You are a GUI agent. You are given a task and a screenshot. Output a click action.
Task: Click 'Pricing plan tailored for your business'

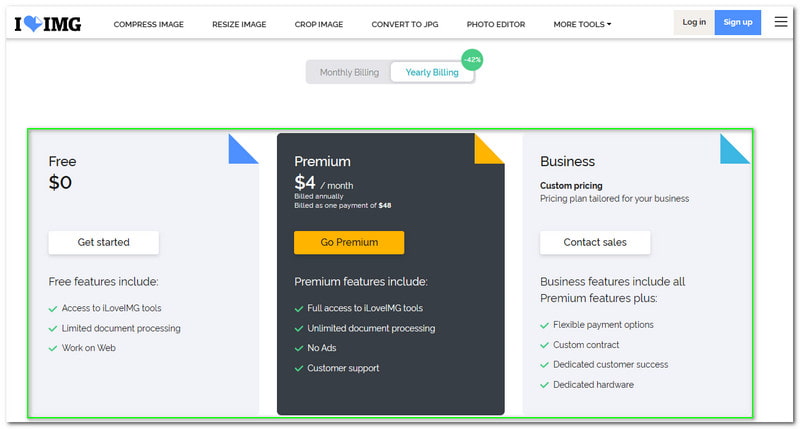(x=614, y=198)
